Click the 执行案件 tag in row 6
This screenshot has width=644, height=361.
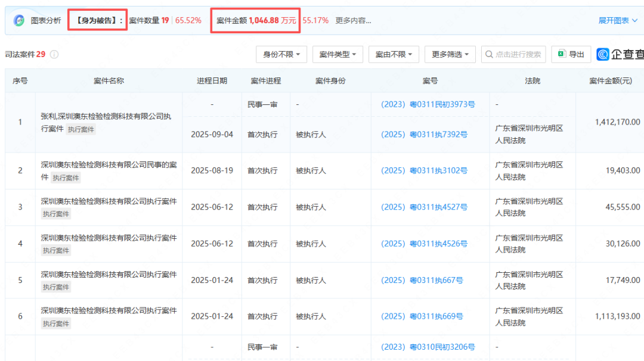[x=56, y=323]
